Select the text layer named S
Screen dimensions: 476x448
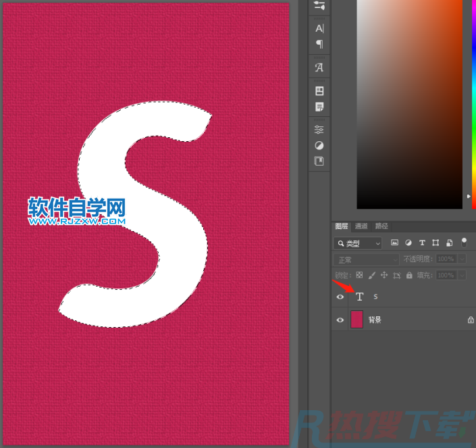[404, 297]
